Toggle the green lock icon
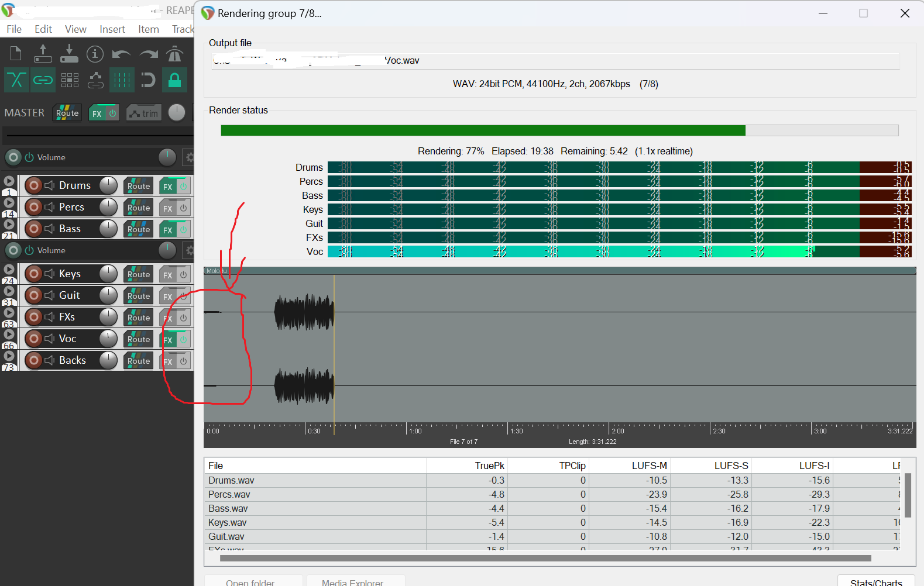Screen dimensions: 924x586 [x=174, y=80]
